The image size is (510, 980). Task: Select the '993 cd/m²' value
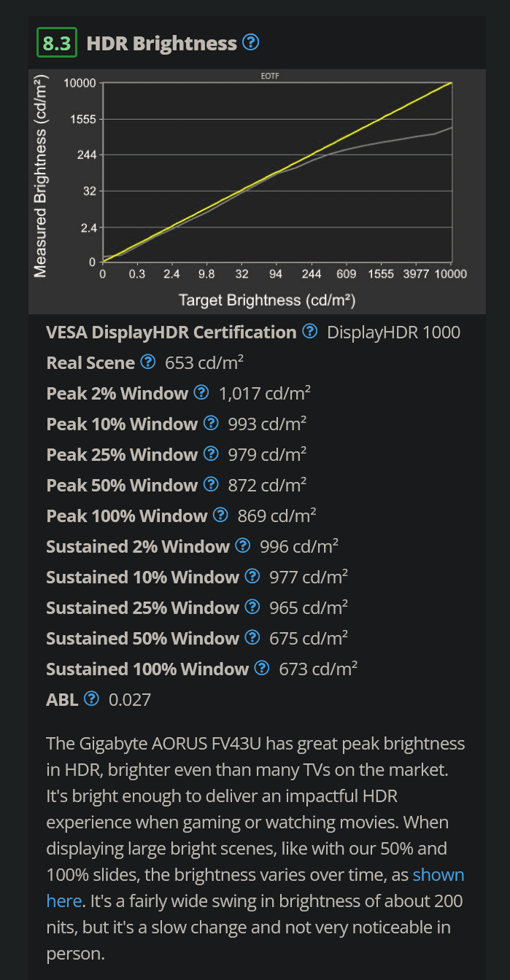click(x=267, y=424)
